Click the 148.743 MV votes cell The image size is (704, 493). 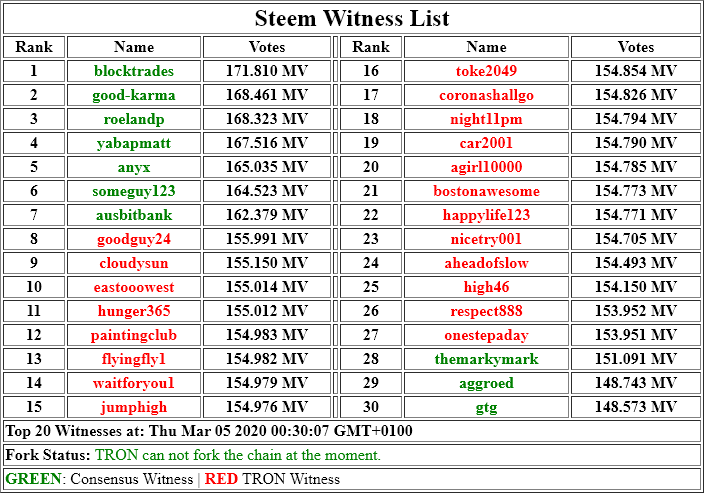click(x=636, y=383)
